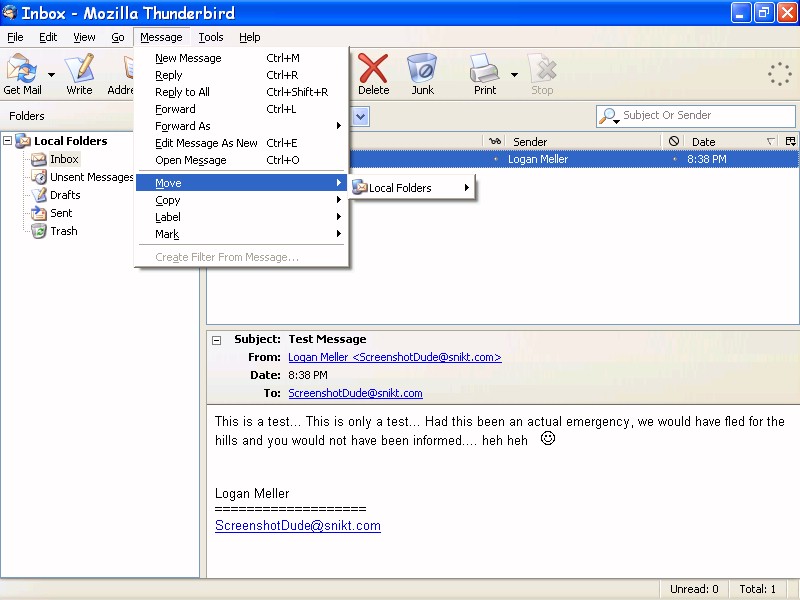This screenshot has height=600, width=800.
Task: Select Reply to All menu entry
Action: coord(241,92)
